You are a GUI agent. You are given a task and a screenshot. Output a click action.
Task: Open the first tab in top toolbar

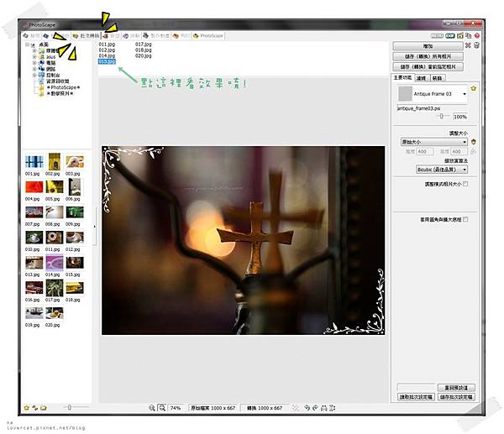click(x=32, y=35)
